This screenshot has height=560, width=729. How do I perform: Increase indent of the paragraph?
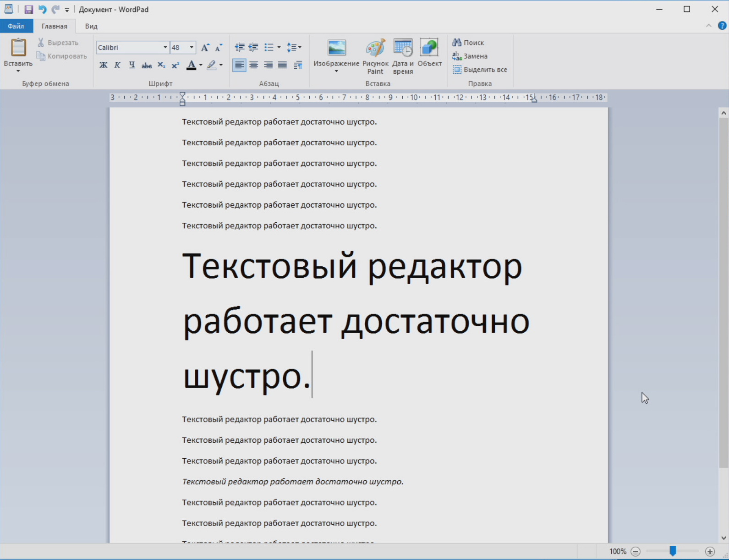tap(253, 47)
